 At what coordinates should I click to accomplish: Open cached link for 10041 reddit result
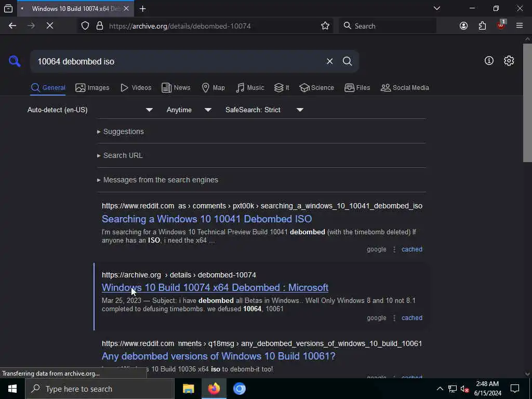[412, 249]
